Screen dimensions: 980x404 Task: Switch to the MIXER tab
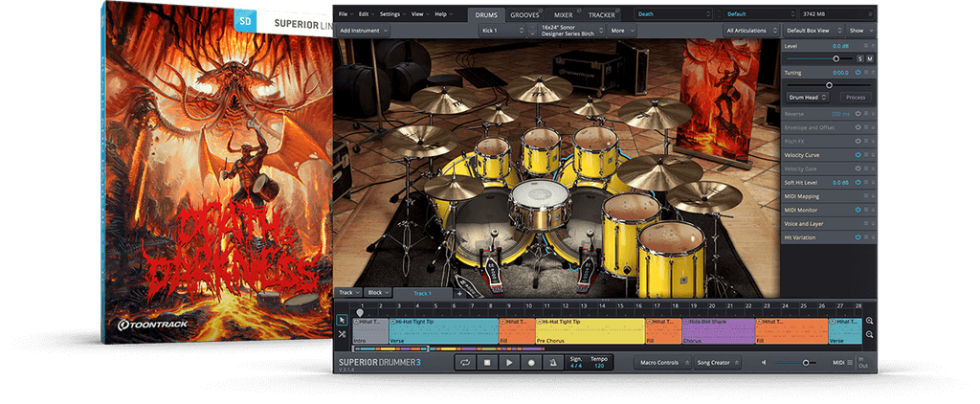pyautogui.click(x=563, y=14)
